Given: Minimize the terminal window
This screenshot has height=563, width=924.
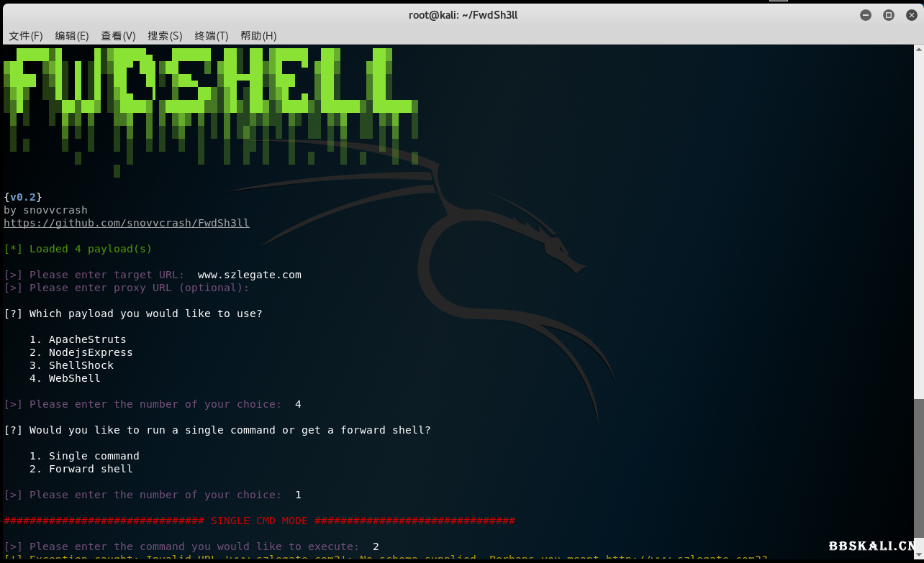Looking at the screenshot, I should coord(866,15).
